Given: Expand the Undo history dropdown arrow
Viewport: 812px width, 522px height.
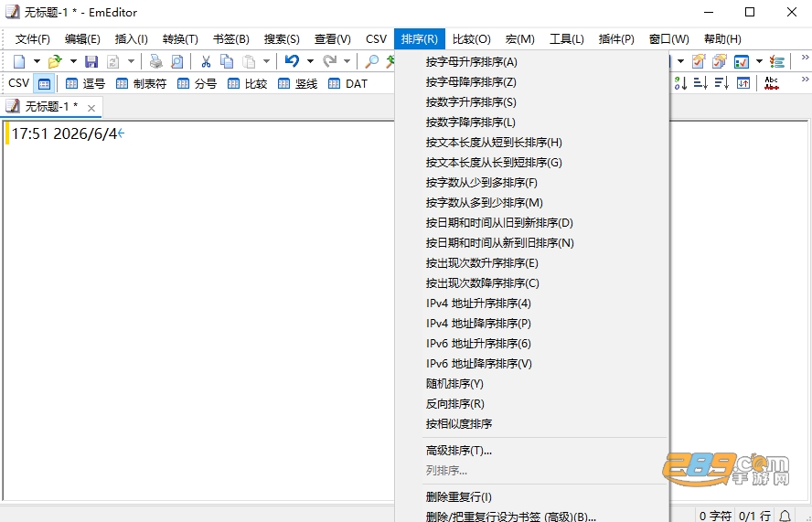Looking at the screenshot, I should (x=310, y=61).
